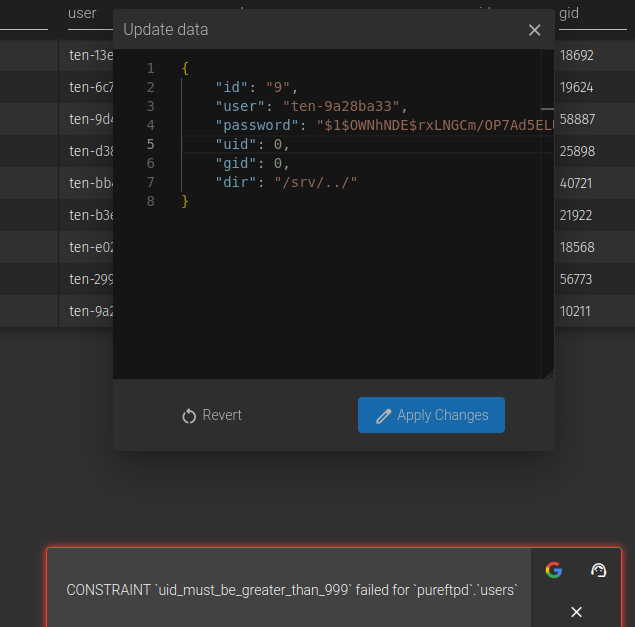Click the "uid": 0 line in editor

(x=252, y=144)
